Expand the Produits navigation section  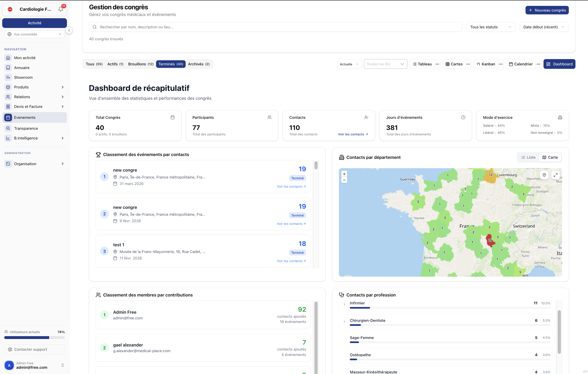[x=34, y=87]
